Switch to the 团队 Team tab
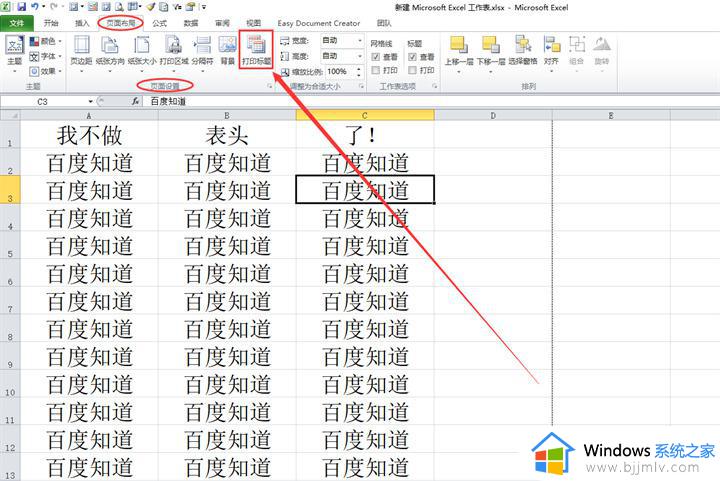Viewport: 720px width, 481px height. tap(384, 23)
